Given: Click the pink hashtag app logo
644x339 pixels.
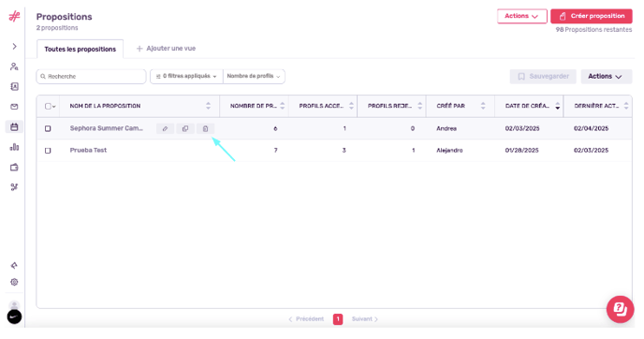Looking at the screenshot, I should click(x=14, y=17).
